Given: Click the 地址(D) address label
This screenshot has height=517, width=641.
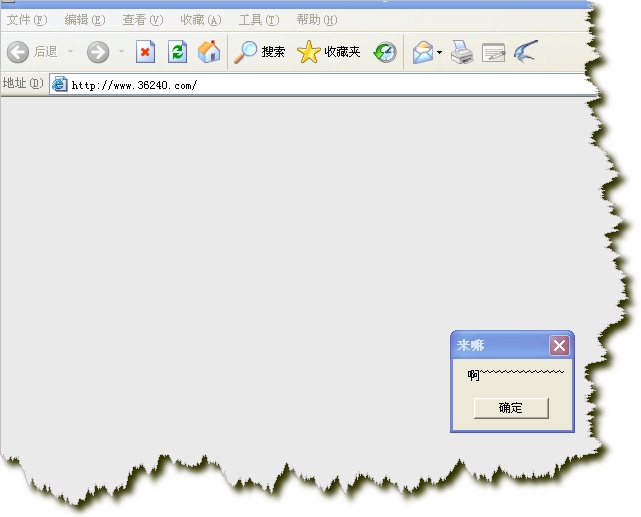Looking at the screenshot, I should 23,83.
